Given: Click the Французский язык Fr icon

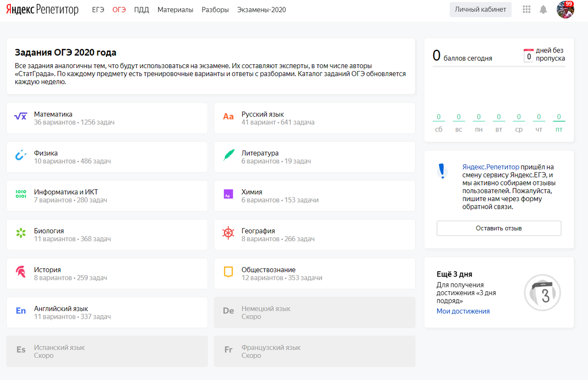Looking at the screenshot, I should (x=228, y=350).
